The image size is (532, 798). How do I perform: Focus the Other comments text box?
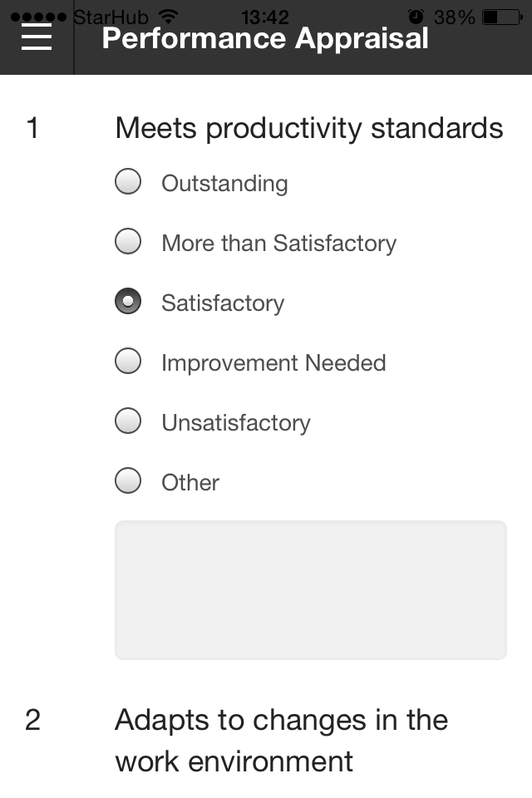pos(311,590)
